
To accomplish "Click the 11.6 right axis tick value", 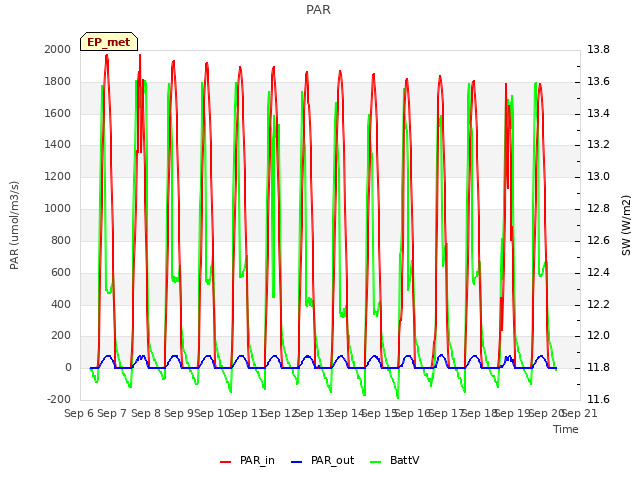I will pos(598,399).
